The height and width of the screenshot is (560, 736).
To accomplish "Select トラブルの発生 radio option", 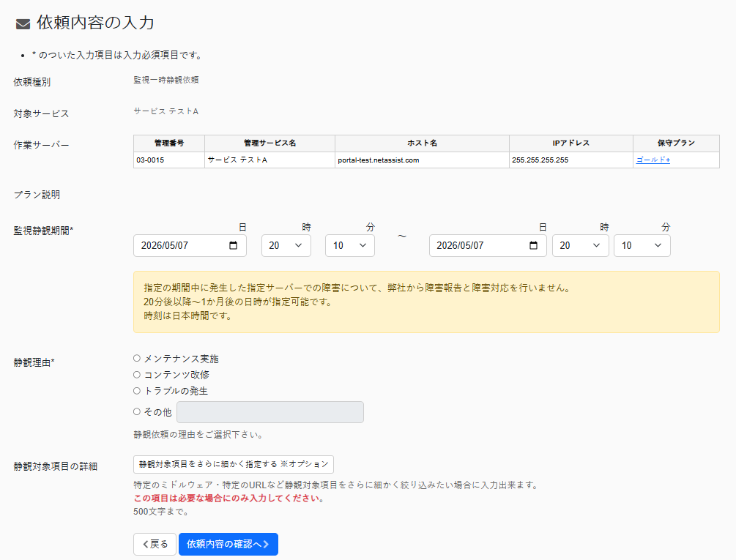I will pos(137,390).
